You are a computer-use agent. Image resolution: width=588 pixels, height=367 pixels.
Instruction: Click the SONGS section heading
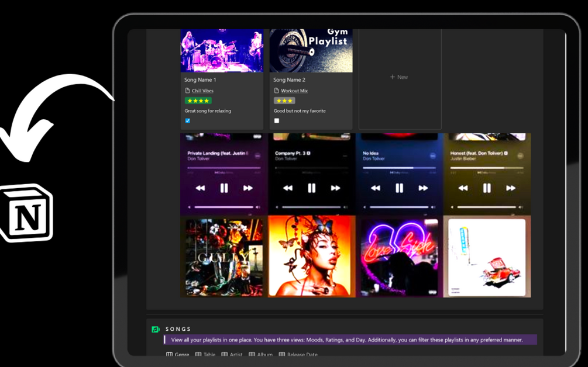click(178, 329)
